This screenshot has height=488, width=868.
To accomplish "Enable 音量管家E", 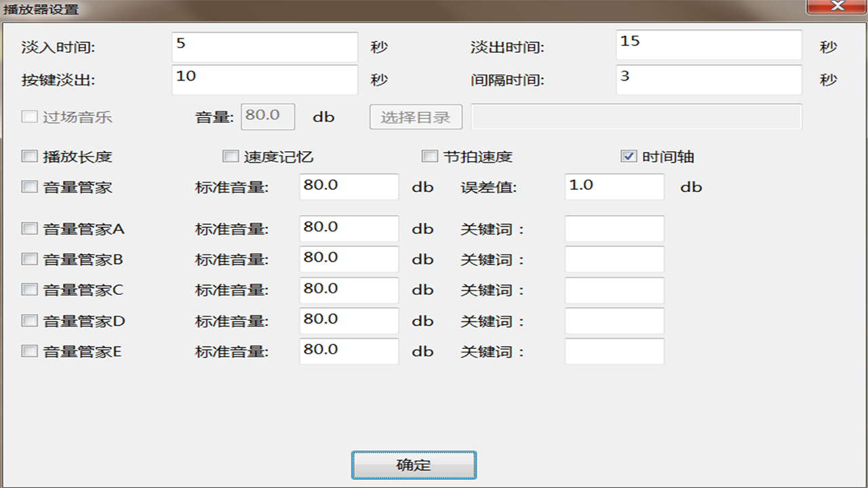I will (x=29, y=350).
